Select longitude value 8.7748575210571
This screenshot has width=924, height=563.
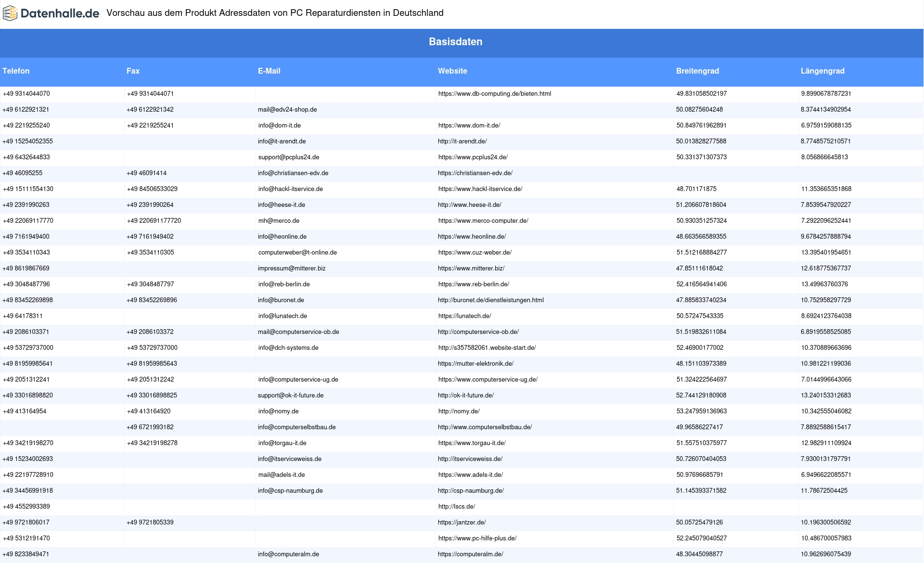[826, 141]
